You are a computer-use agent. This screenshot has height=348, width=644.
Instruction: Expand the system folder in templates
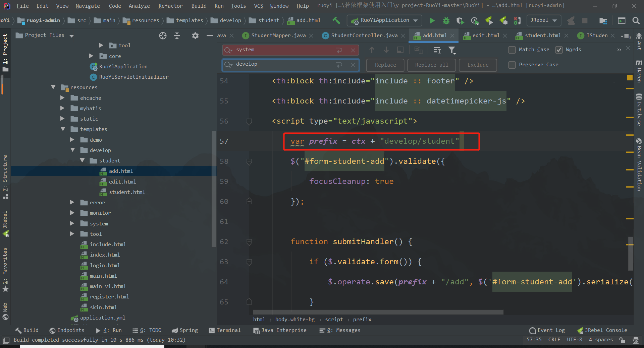click(72, 223)
